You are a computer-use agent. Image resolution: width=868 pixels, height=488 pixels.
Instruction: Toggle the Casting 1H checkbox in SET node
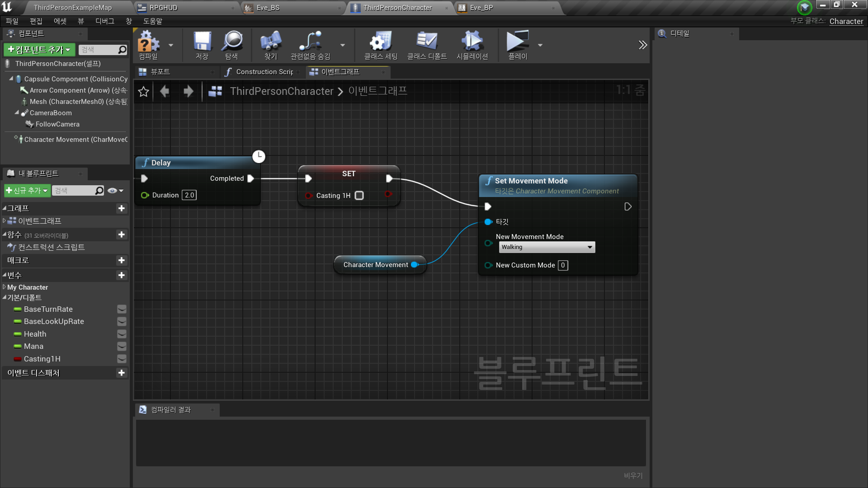click(359, 196)
